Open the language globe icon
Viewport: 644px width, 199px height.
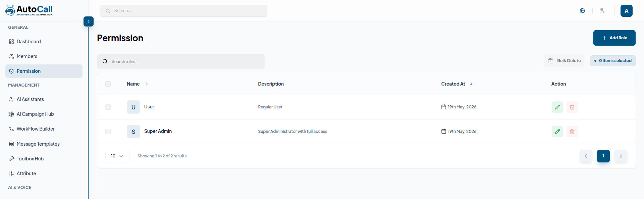tap(582, 11)
